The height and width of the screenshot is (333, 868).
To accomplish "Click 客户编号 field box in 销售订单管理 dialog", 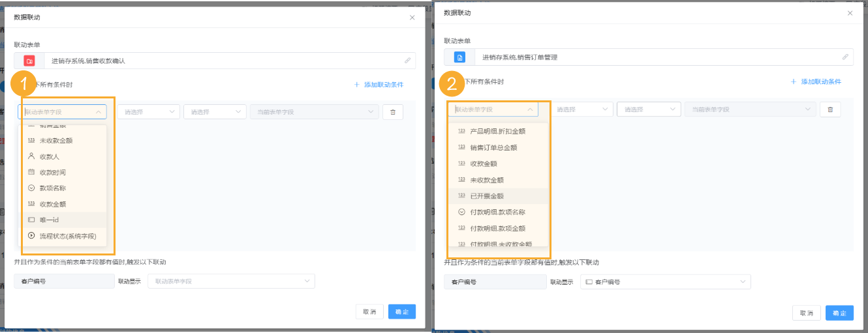I will point(495,282).
